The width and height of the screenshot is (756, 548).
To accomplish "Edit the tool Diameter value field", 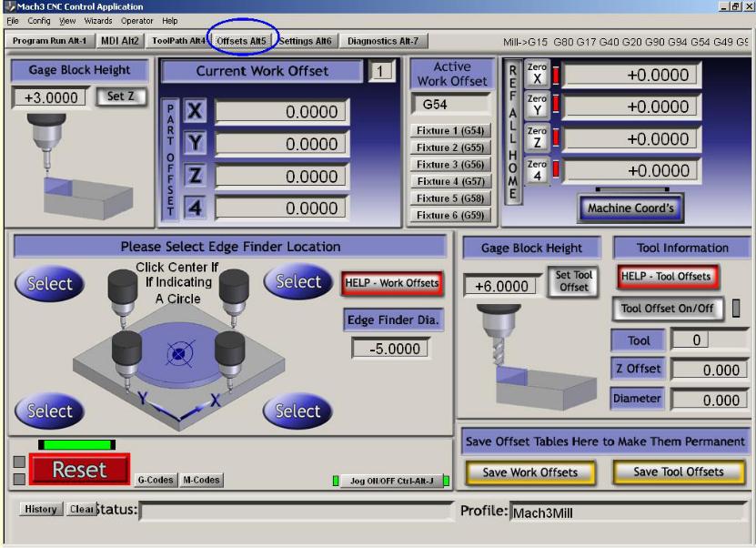I will (709, 400).
